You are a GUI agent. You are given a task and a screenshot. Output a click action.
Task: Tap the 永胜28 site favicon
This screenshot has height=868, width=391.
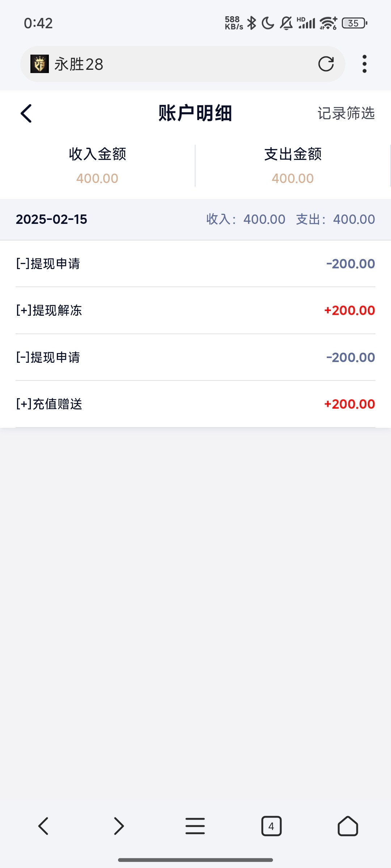click(x=39, y=64)
